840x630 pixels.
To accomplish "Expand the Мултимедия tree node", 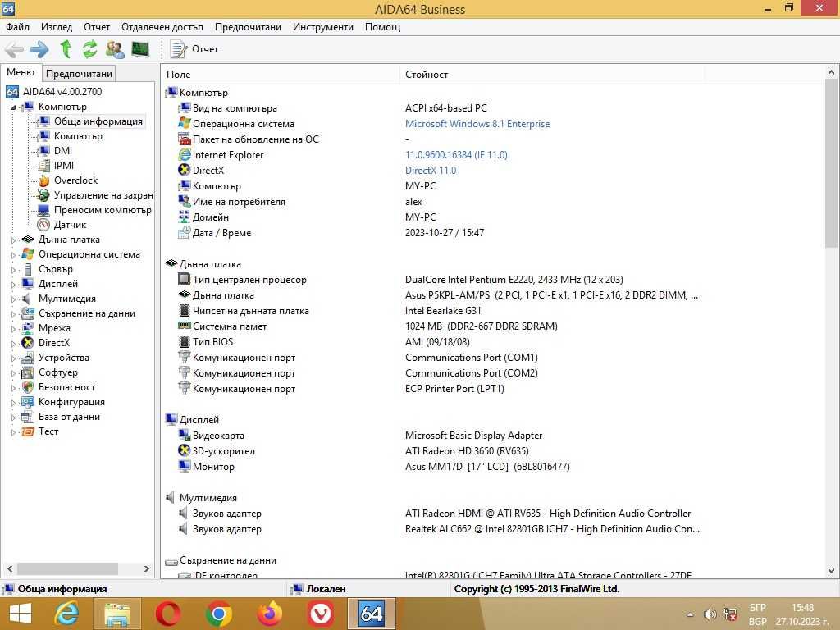I will [13, 299].
